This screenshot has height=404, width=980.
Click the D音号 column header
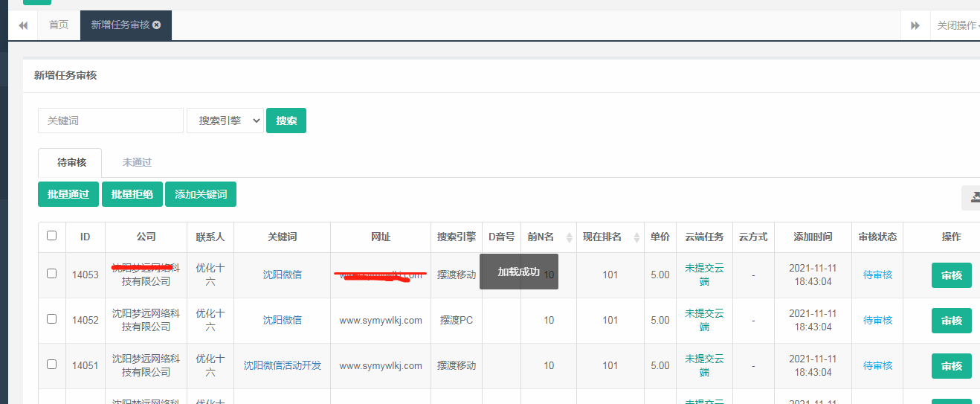[502, 237]
